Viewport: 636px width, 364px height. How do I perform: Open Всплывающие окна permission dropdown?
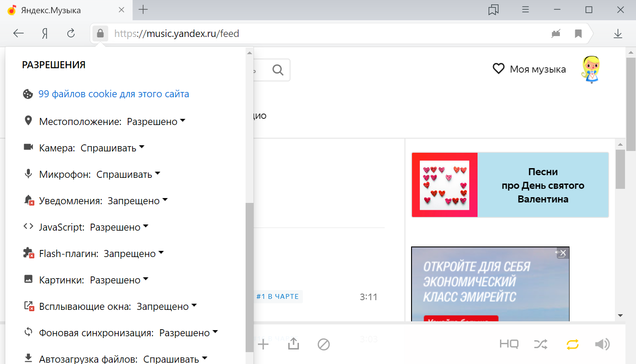point(167,306)
